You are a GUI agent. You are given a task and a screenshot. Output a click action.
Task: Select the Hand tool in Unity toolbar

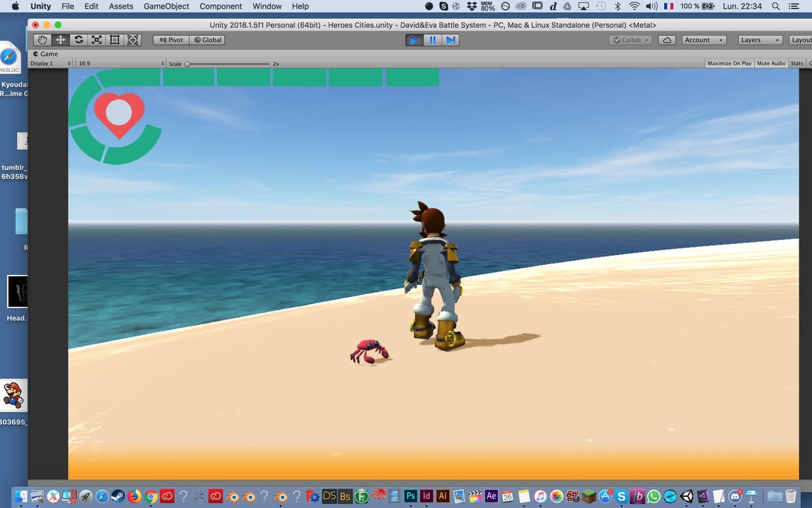point(42,40)
